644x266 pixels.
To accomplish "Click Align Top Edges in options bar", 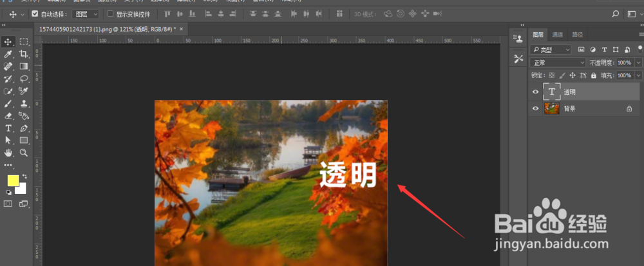I will click(167, 14).
